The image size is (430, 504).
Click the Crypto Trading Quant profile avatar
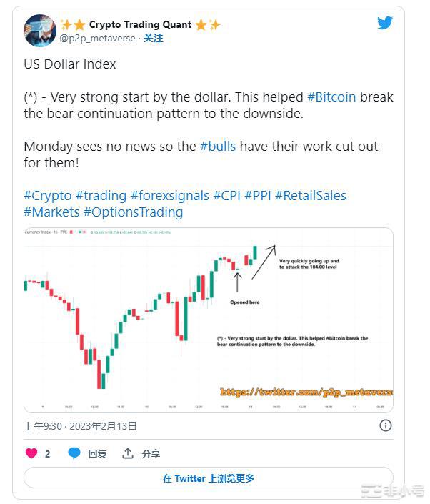(x=40, y=31)
